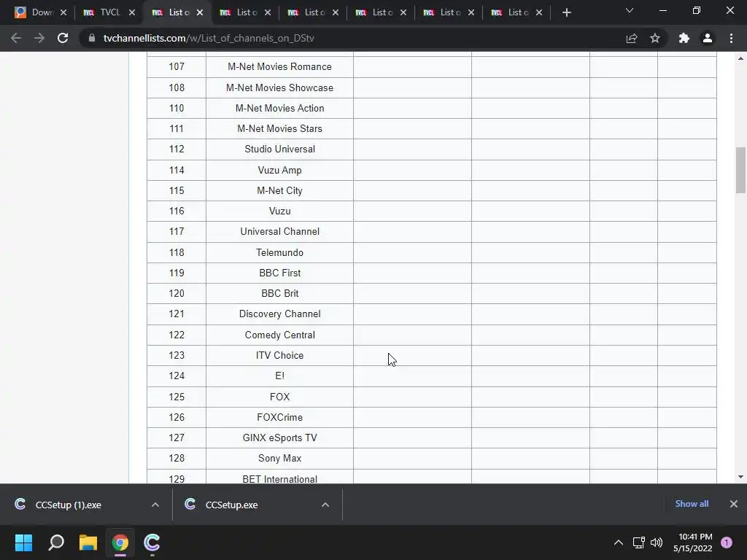Open the CCSetup.exe download

(231, 505)
